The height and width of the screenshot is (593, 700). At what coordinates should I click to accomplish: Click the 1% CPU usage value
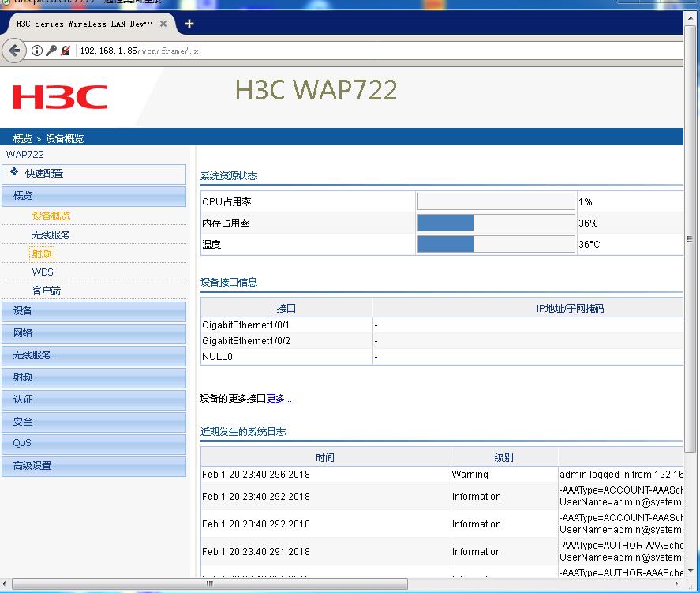tap(586, 202)
